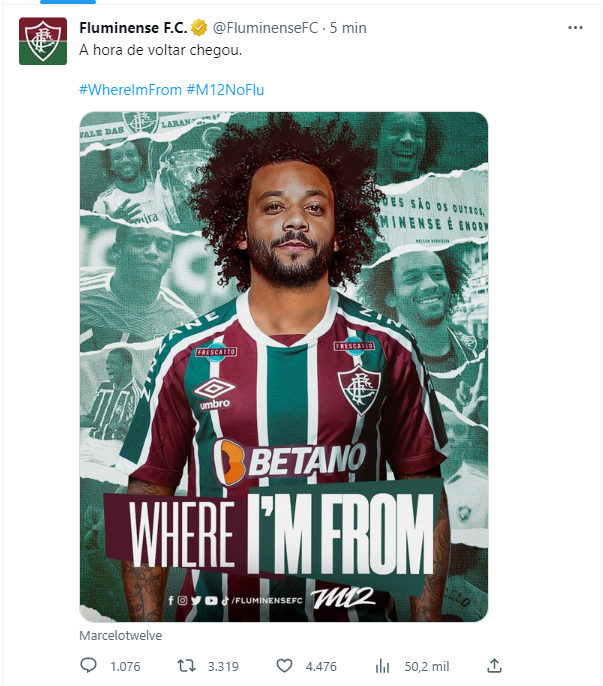Retweet using the retweet arrows icon
This screenshot has height=686, width=603.
coord(186,666)
